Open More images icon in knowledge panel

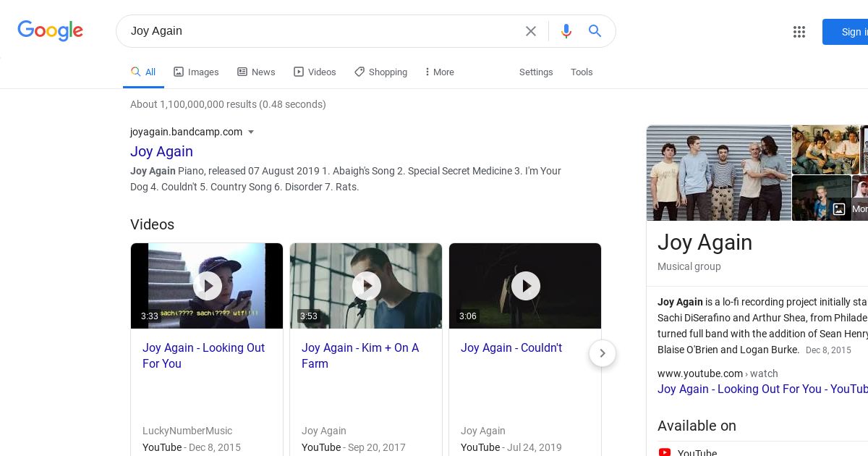(x=839, y=209)
